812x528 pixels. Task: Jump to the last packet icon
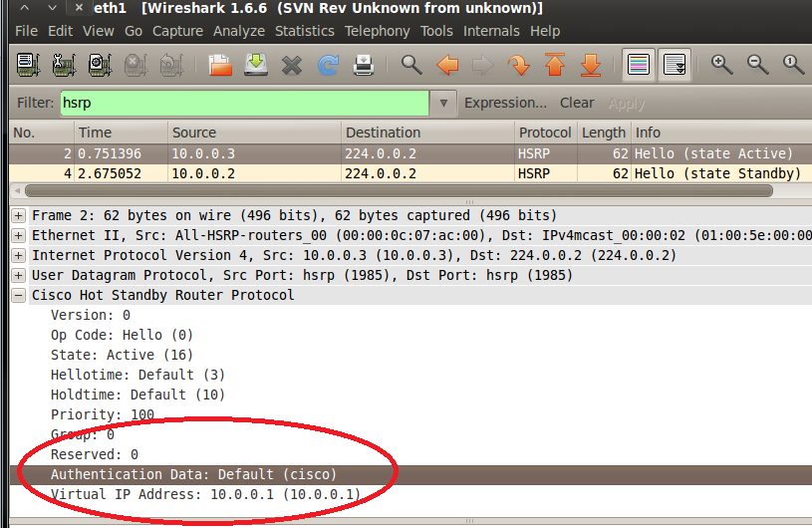(x=591, y=65)
